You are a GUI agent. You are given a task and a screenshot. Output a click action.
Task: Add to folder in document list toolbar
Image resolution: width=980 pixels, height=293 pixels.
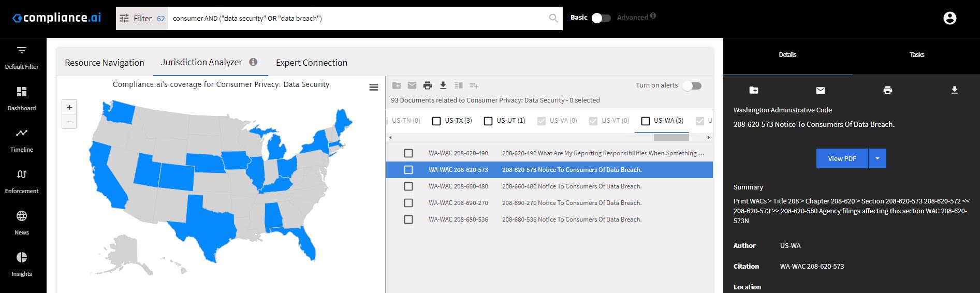coord(397,85)
